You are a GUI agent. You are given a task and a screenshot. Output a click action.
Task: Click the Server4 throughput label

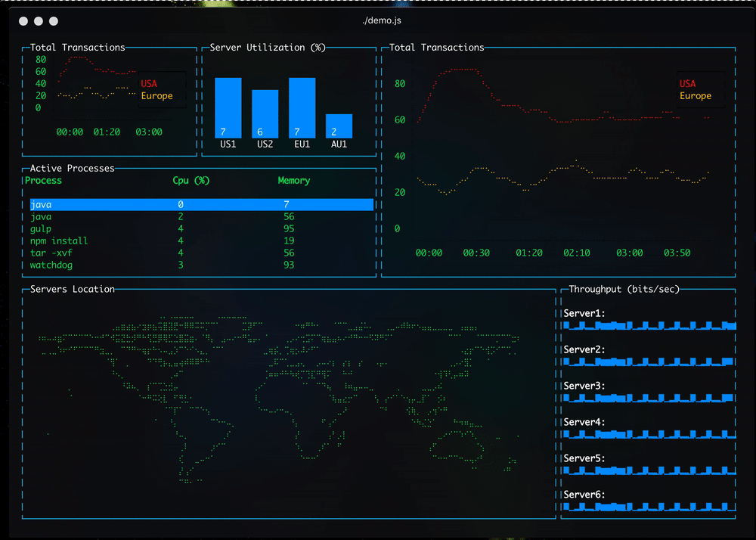(584, 421)
